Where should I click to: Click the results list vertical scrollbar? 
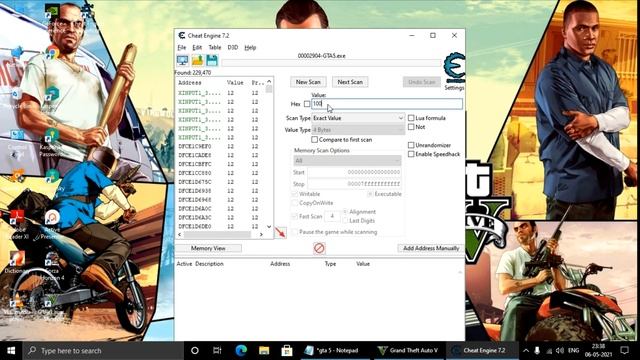[269, 154]
